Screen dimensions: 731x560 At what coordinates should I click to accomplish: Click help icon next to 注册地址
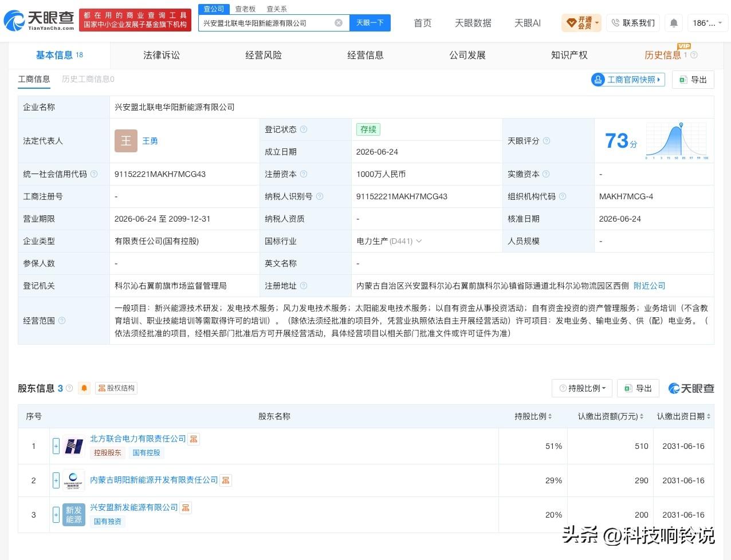(304, 286)
